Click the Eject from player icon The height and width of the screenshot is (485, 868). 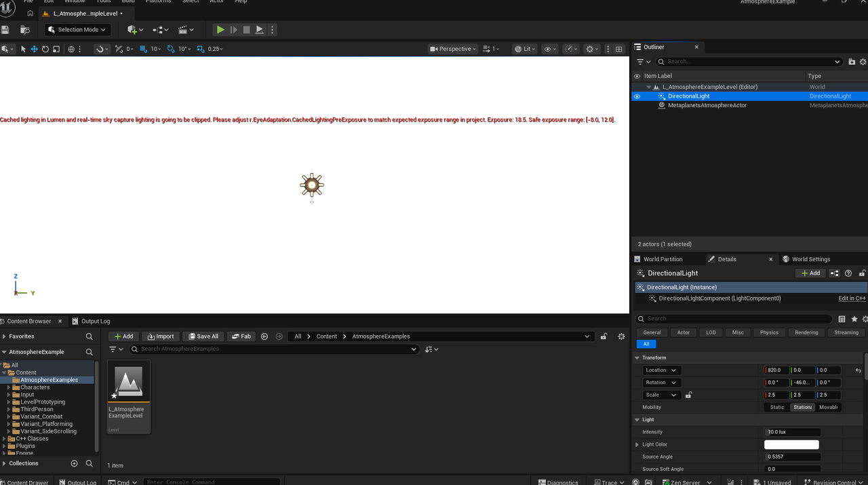pyautogui.click(x=259, y=30)
